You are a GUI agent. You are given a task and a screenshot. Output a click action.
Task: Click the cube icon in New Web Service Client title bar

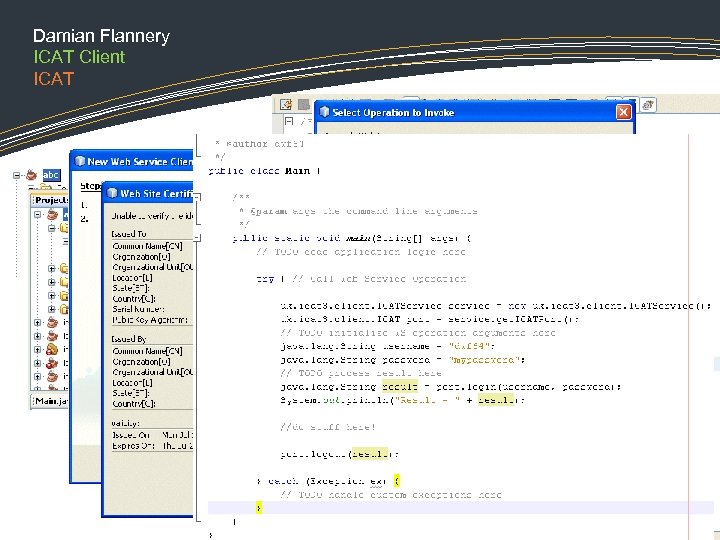pyautogui.click(x=80, y=161)
